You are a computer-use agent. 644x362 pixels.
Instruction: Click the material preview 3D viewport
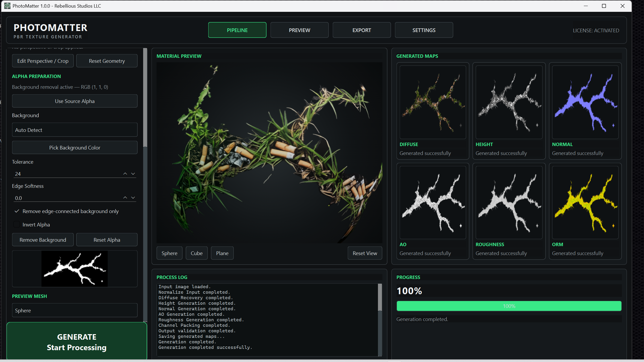[x=269, y=153]
